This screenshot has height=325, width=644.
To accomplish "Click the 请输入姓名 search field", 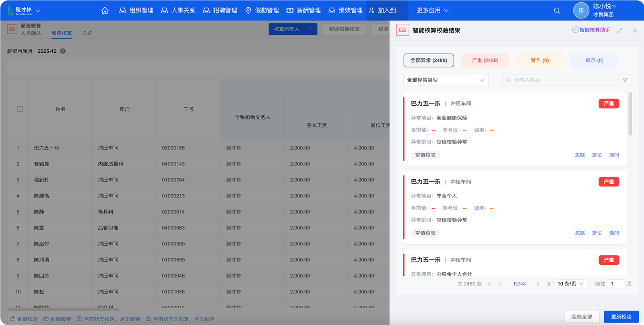I will coord(561,80).
